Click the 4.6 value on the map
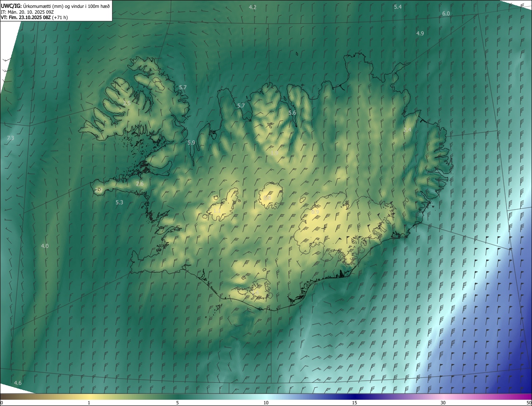This screenshot has height=406, width=532. pos(17,382)
